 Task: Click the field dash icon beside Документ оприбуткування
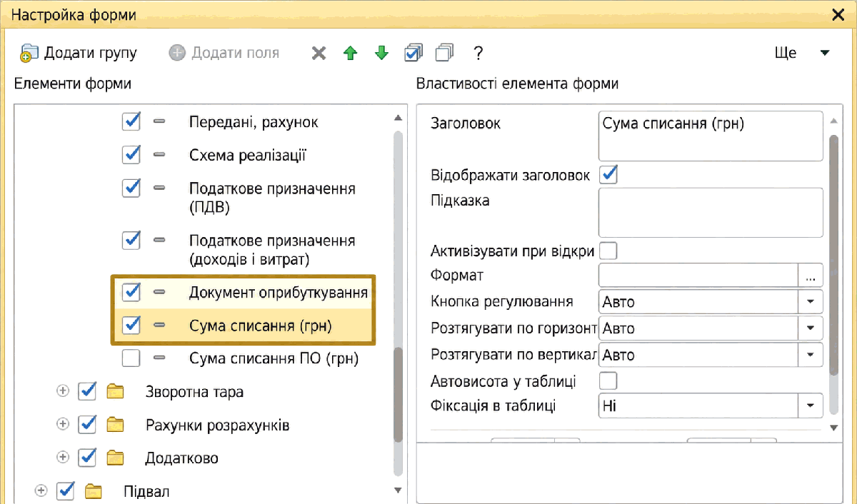[159, 292]
